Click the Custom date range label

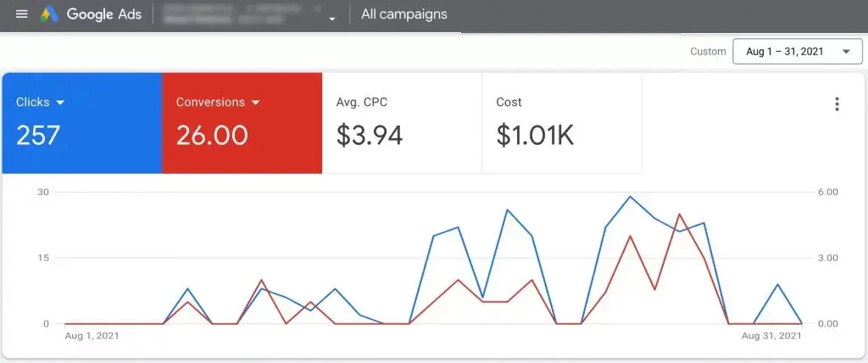point(708,52)
